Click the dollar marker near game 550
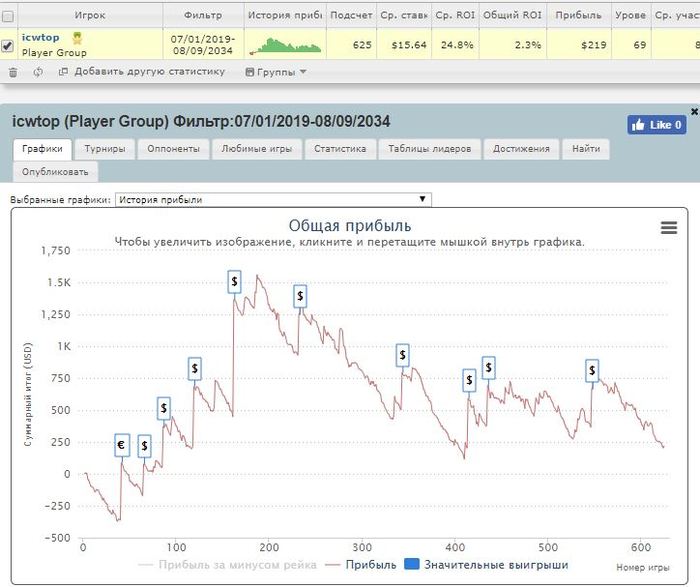Screen dimensions: 700x587 (x=592, y=371)
